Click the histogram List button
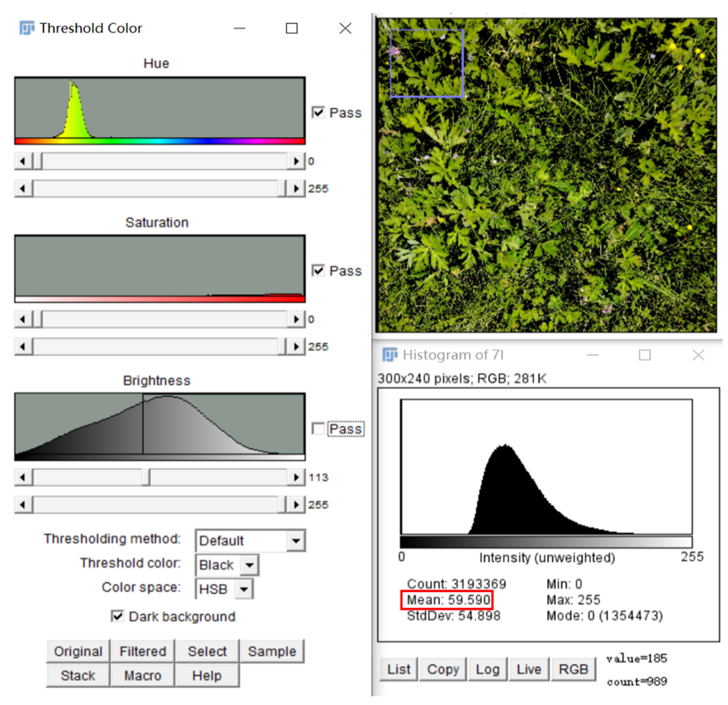 [399, 669]
